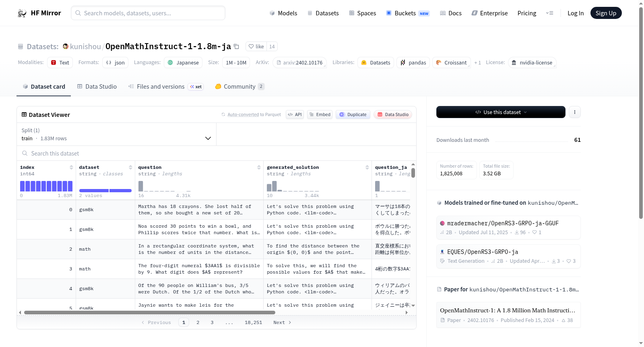Viewport: 644px width, 347px height.
Task: Click the paper document icon near Paper for
Action: [x=440, y=289]
